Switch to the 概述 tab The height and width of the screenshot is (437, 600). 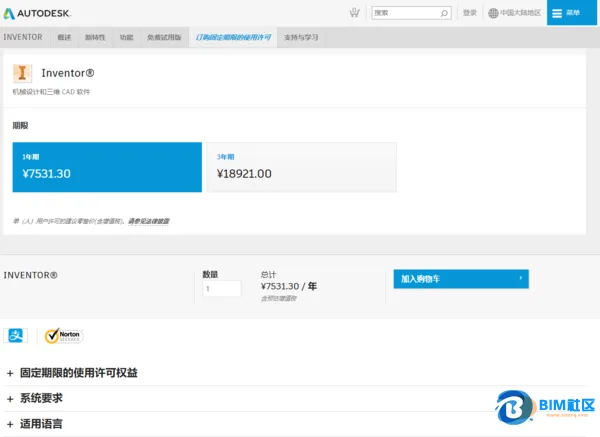(64, 38)
